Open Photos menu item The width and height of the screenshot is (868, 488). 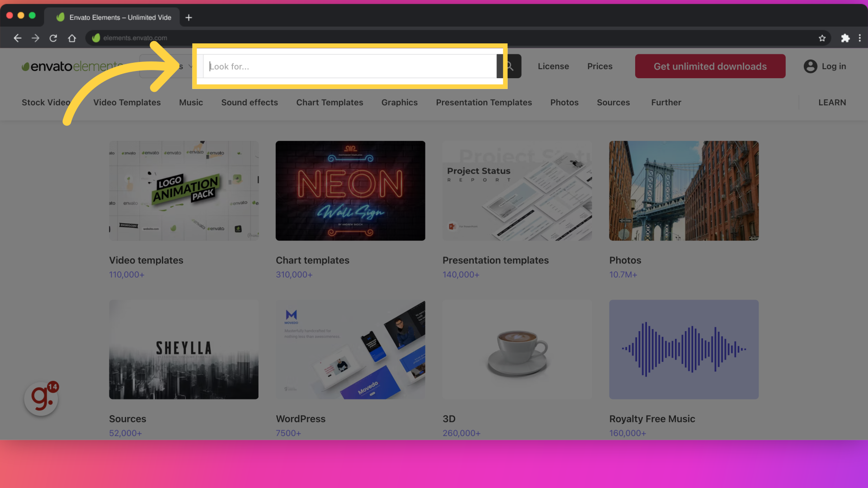click(x=564, y=103)
